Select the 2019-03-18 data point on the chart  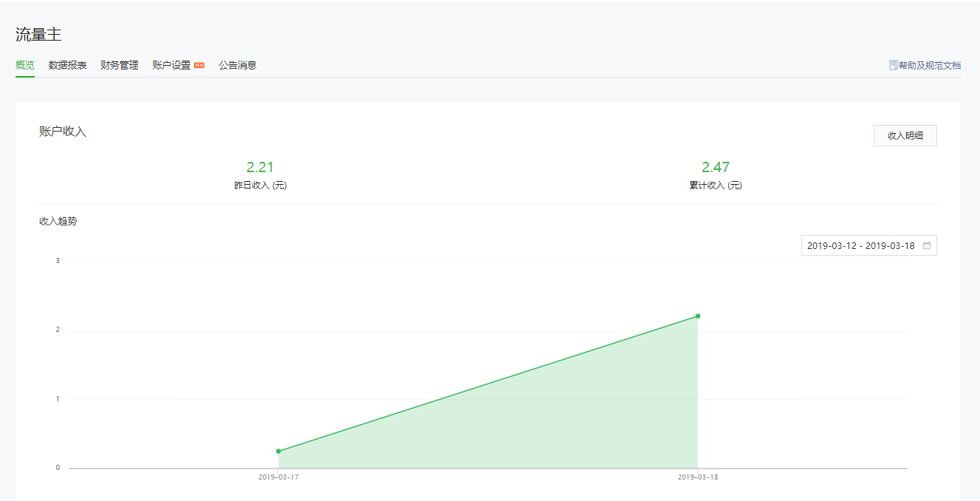pos(698,316)
